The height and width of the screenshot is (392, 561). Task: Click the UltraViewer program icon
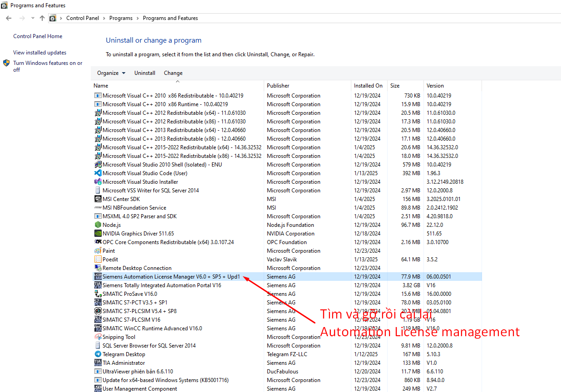click(98, 371)
